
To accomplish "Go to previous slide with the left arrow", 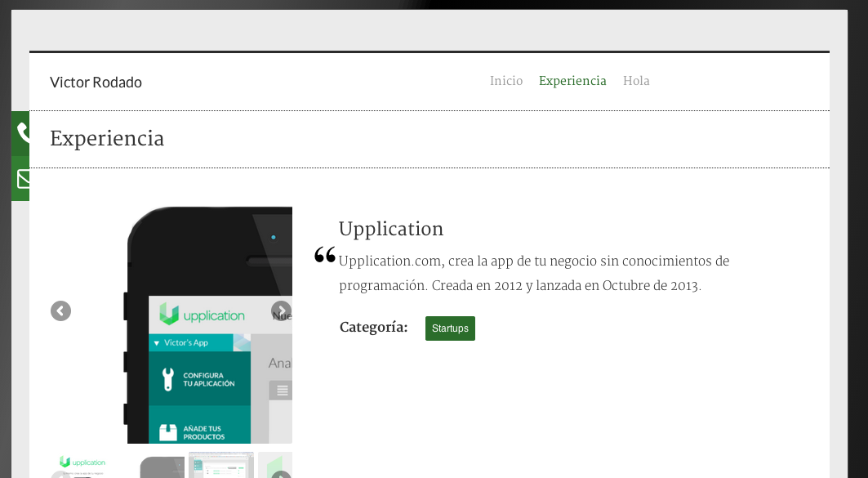I will pyautogui.click(x=61, y=310).
